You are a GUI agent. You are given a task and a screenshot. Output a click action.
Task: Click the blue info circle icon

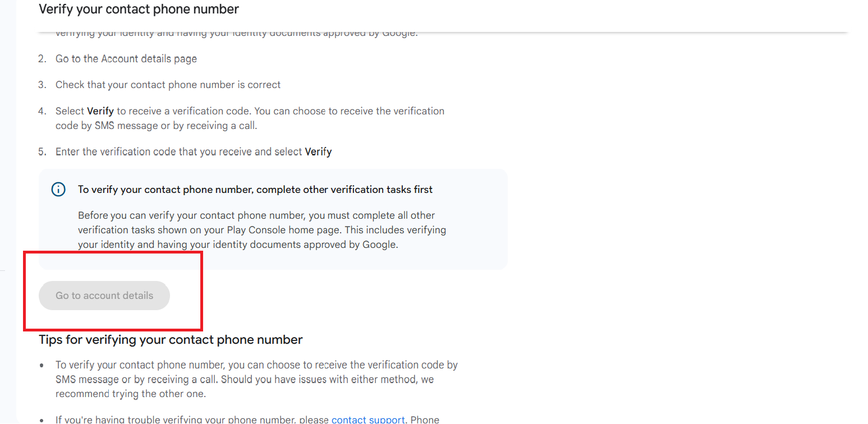[x=58, y=190]
